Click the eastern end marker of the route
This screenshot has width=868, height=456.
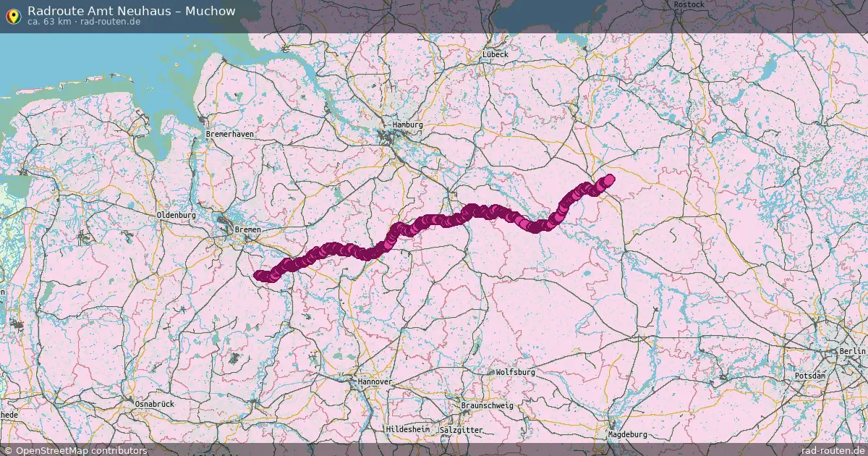click(609, 179)
